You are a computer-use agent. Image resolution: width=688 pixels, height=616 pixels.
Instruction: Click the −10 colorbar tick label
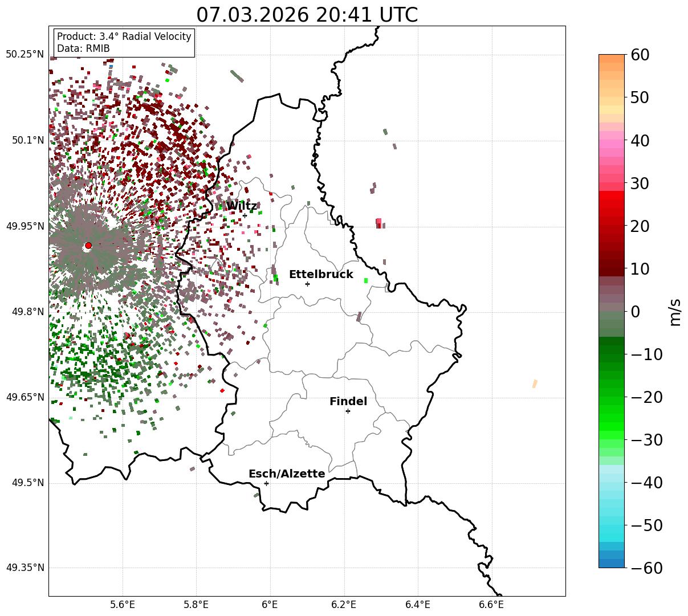pyautogui.click(x=646, y=354)
